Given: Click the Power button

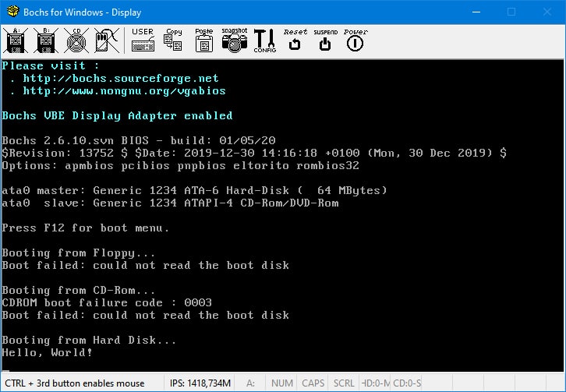Looking at the screenshot, I should 356,41.
